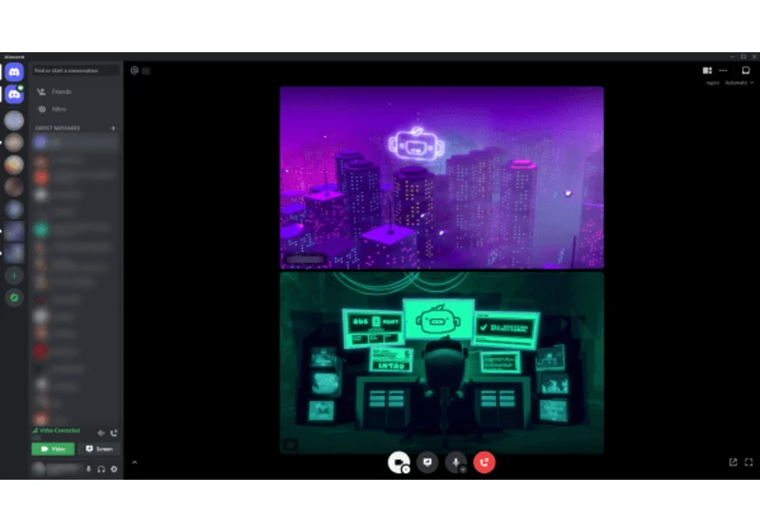The image size is (760, 532).
Task: Open the first blurred server below the Discord icons
Action: pyautogui.click(x=14, y=120)
